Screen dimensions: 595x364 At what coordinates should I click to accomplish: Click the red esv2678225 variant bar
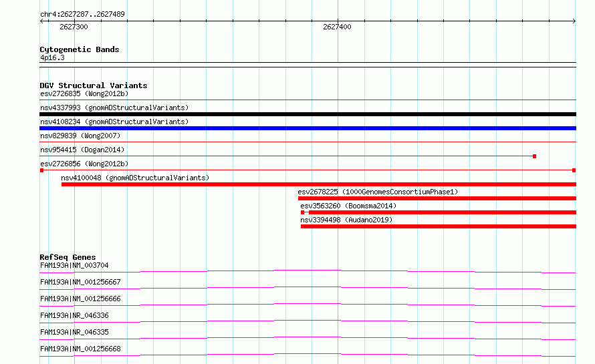click(437, 198)
